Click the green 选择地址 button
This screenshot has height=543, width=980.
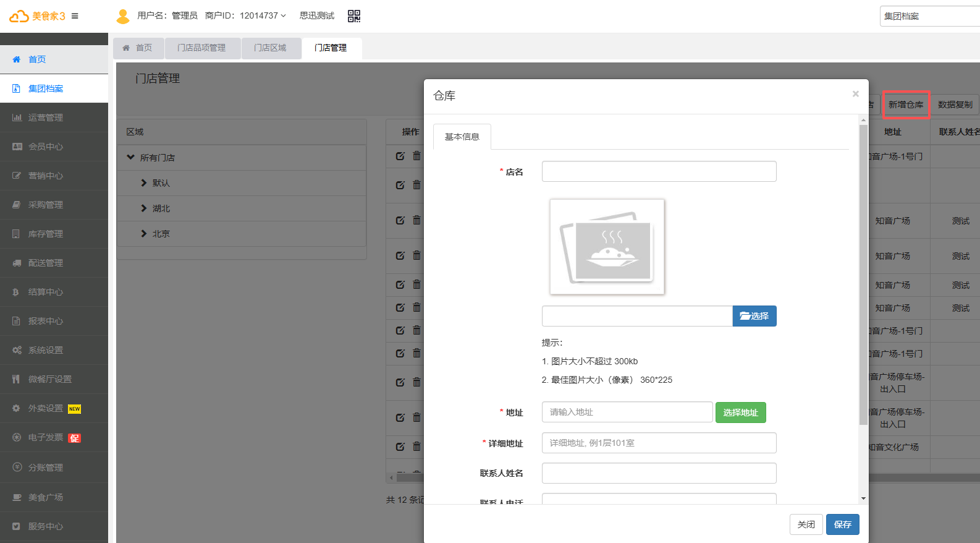[740, 413]
